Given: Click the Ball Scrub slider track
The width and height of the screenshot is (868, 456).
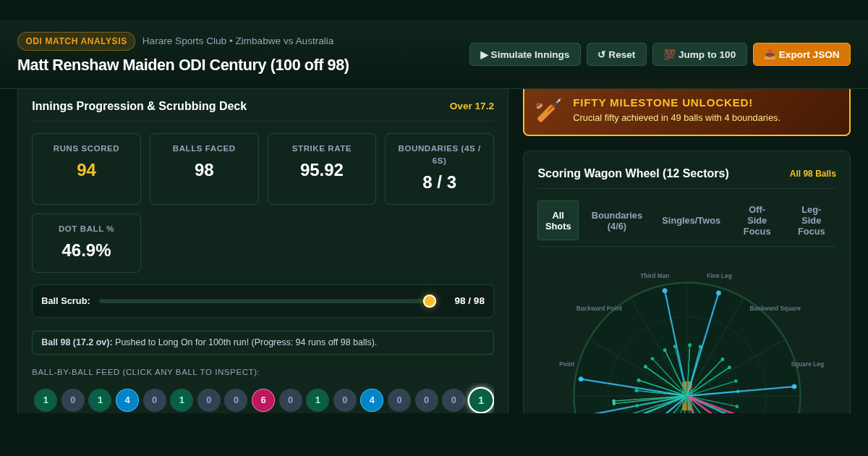Looking at the screenshot, I should pyautogui.click(x=268, y=301).
